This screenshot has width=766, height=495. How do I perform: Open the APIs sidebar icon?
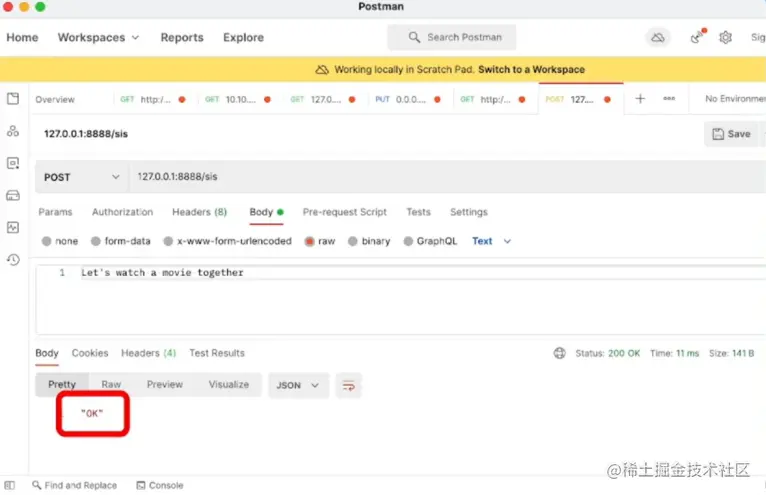point(13,131)
